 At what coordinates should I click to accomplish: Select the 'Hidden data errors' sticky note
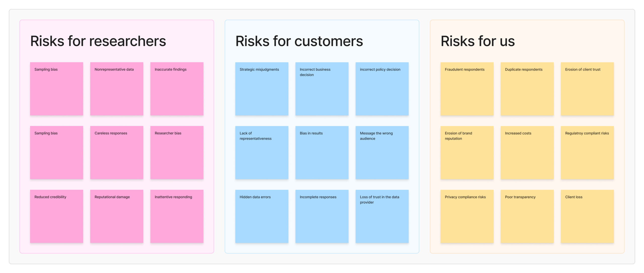[262, 216]
